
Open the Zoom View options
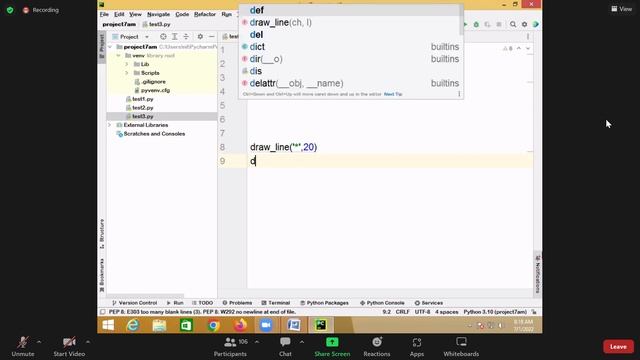coord(621,9)
